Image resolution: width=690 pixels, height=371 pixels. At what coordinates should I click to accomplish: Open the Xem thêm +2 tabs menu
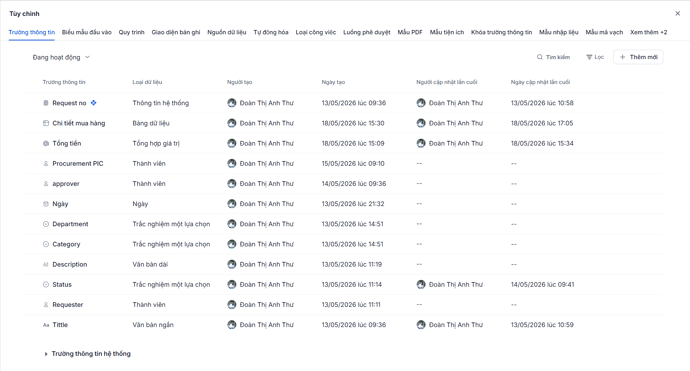coord(649,32)
